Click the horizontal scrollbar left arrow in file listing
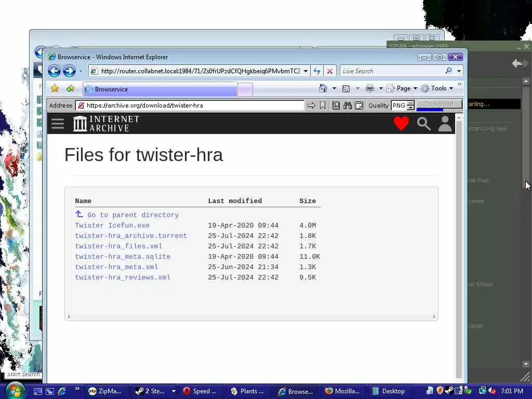 click(69, 316)
